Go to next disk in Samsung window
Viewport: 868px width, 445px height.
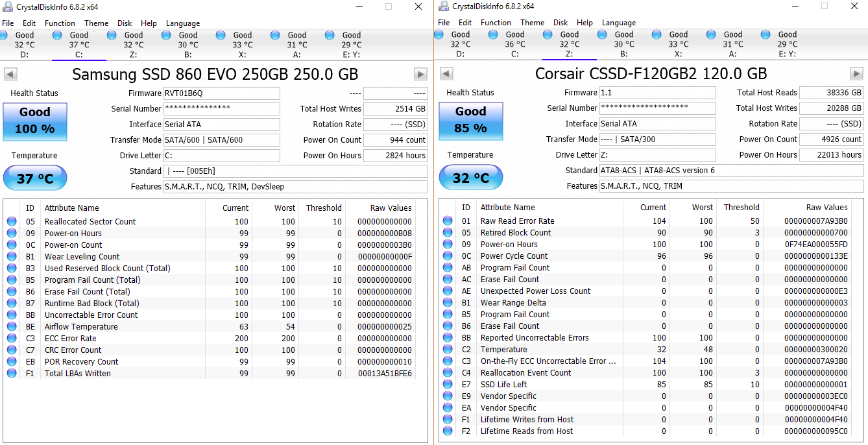click(x=421, y=74)
